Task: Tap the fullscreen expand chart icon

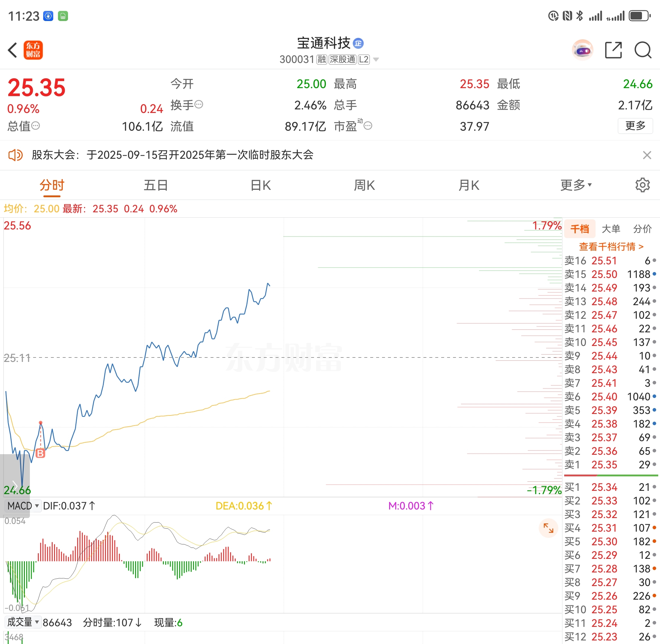Action: click(548, 528)
